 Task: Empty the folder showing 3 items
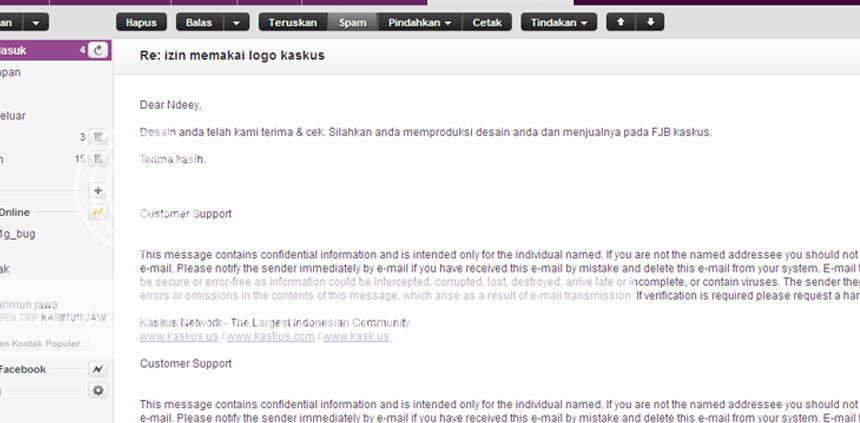(x=98, y=137)
